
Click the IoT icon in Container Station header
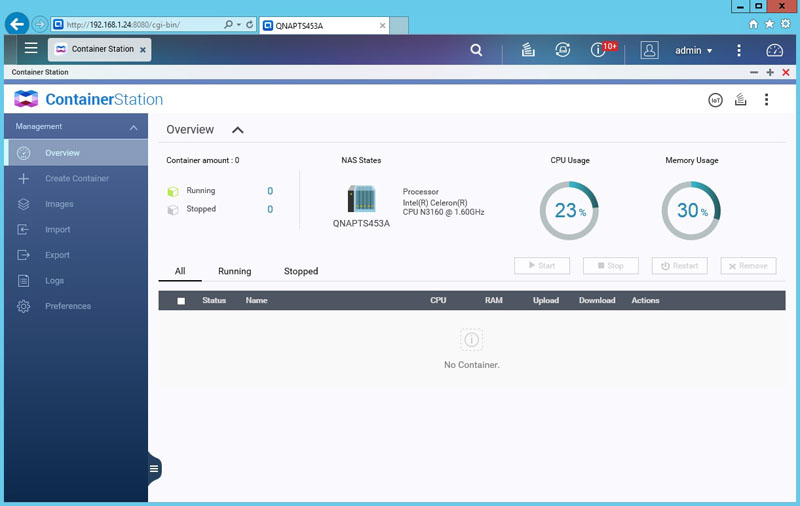tap(715, 99)
